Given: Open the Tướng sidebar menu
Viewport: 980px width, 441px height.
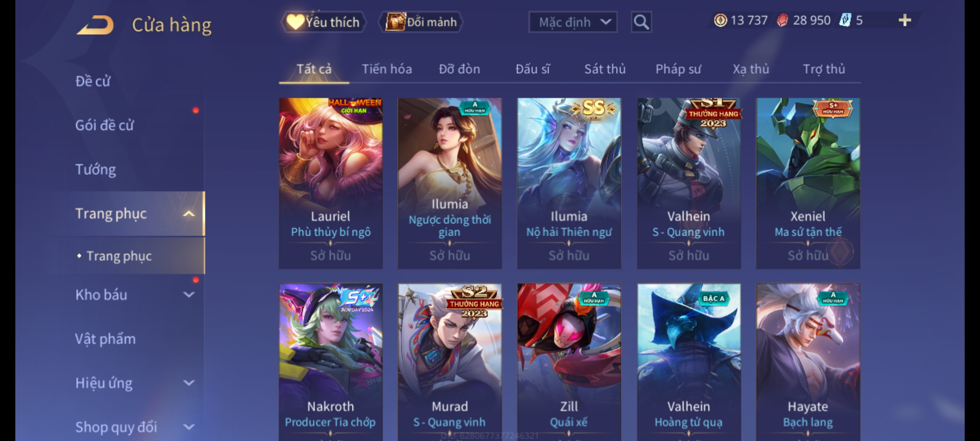Looking at the screenshot, I should (x=96, y=169).
